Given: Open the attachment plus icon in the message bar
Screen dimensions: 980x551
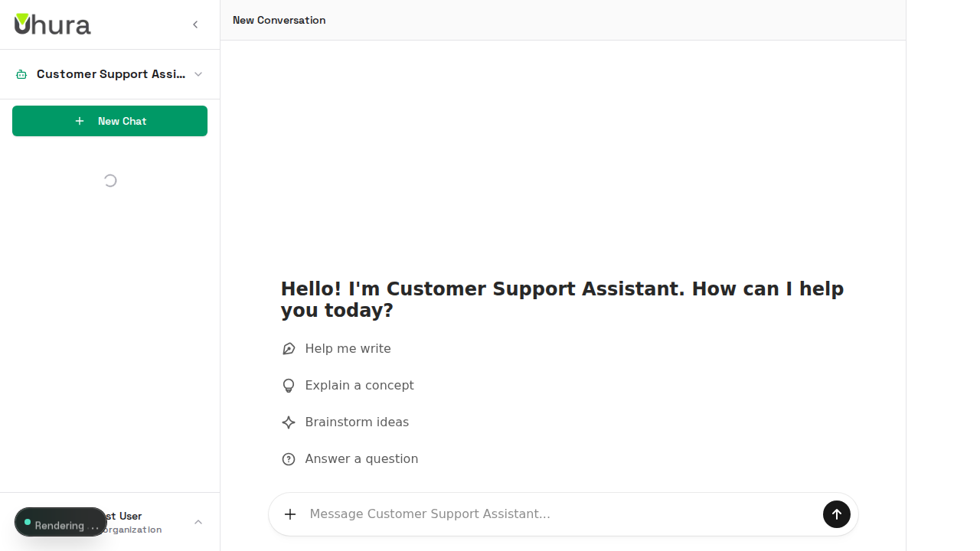Looking at the screenshot, I should tap(289, 514).
